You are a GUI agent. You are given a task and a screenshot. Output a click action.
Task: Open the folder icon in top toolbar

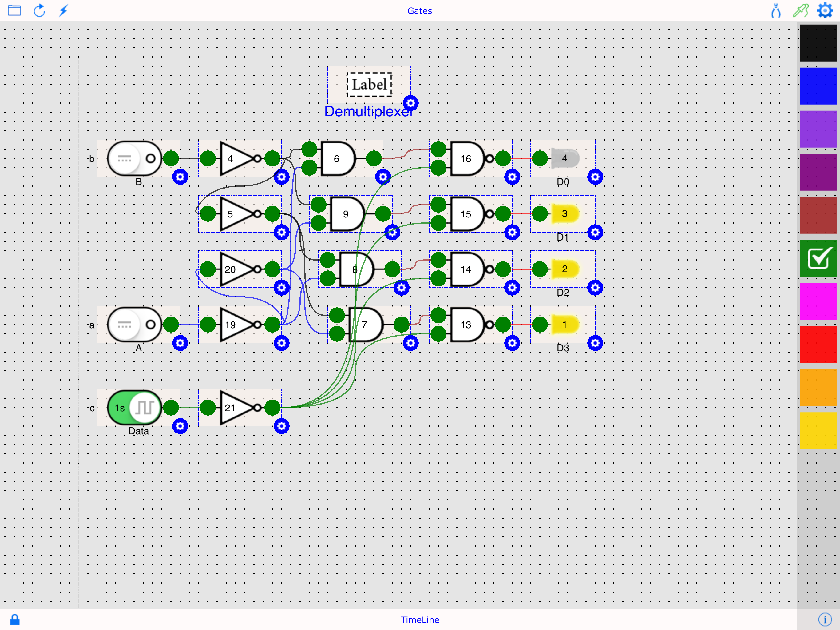click(14, 10)
